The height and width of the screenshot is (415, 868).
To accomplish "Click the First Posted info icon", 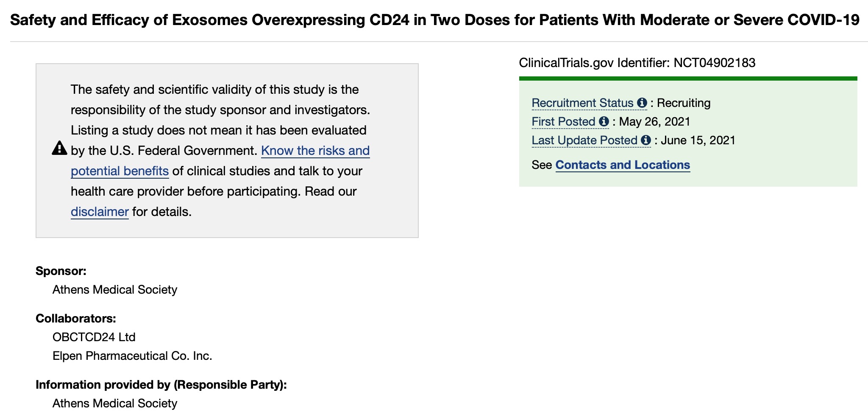I will tap(604, 122).
